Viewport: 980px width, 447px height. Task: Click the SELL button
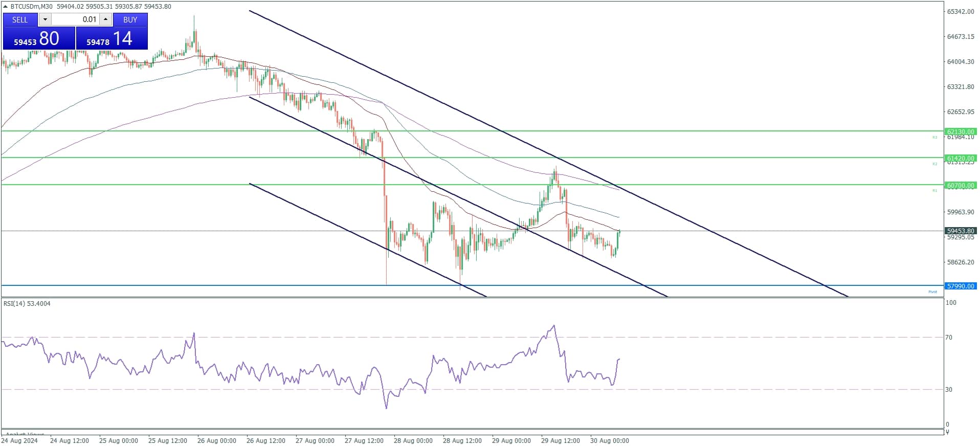pos(20,19)
